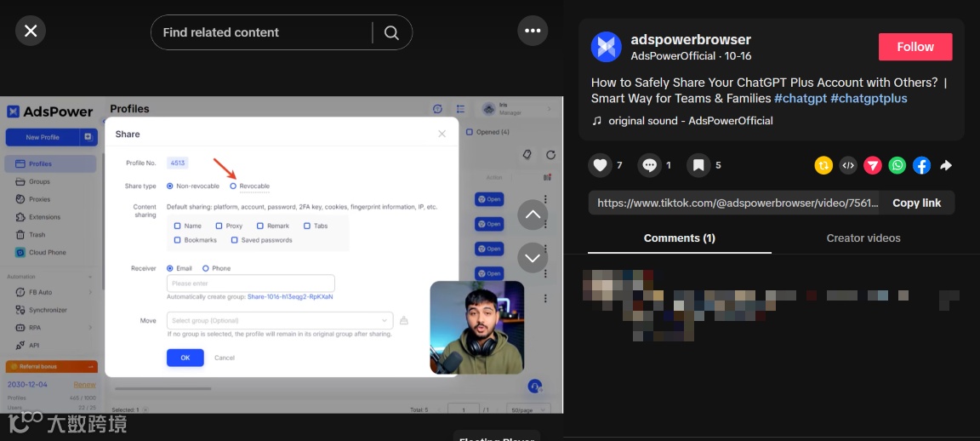
Task: Click the refresh icon near Opened
Action: [550, 154]
